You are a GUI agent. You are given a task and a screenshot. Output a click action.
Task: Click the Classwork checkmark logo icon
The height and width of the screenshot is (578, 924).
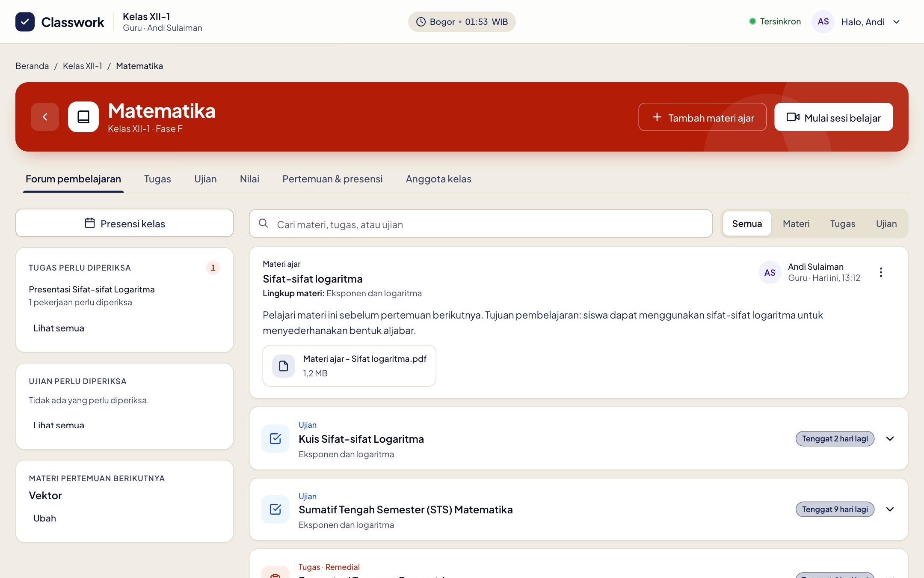(x=25, y=22)
